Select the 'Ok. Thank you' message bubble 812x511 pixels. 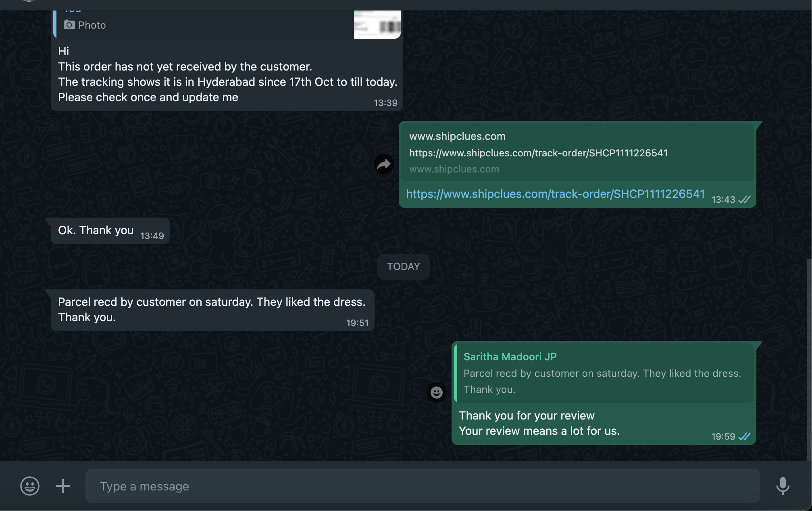96,230
